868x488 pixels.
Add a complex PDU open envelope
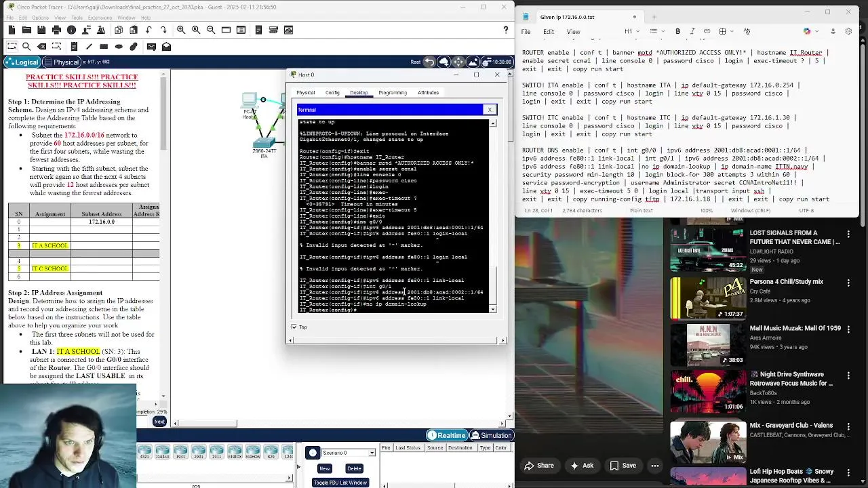tap(166, 46)
